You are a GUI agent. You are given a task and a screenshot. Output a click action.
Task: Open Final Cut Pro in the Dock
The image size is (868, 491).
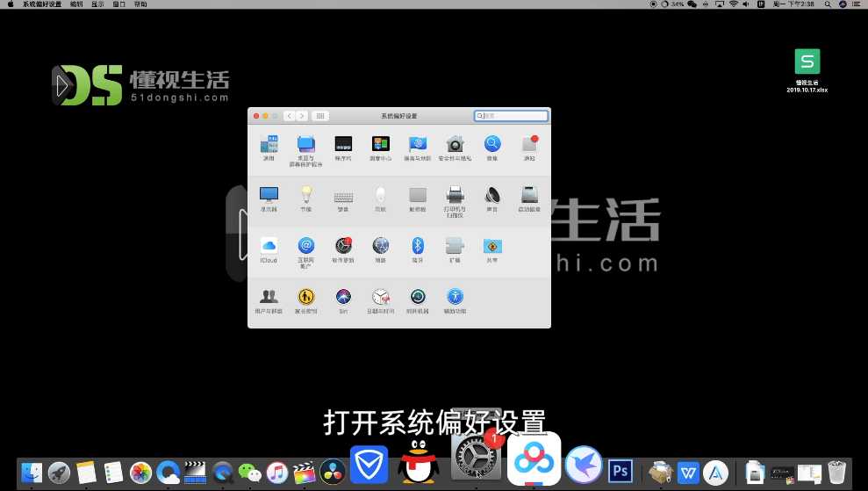304,473
